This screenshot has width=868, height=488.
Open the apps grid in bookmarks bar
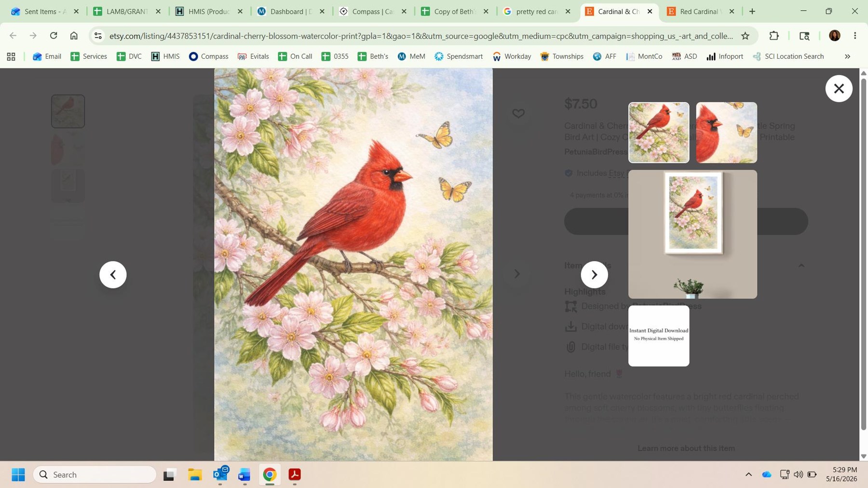pos(11,56)
